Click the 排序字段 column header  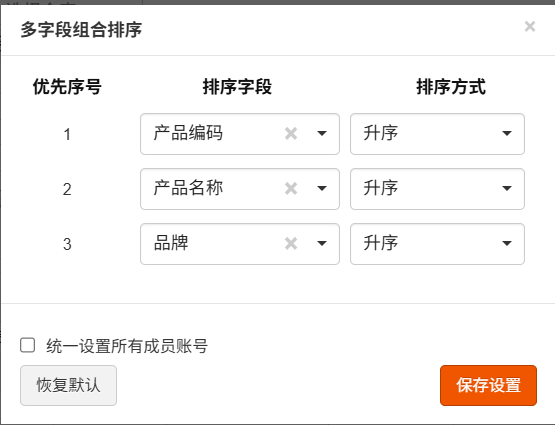(237, 87)
